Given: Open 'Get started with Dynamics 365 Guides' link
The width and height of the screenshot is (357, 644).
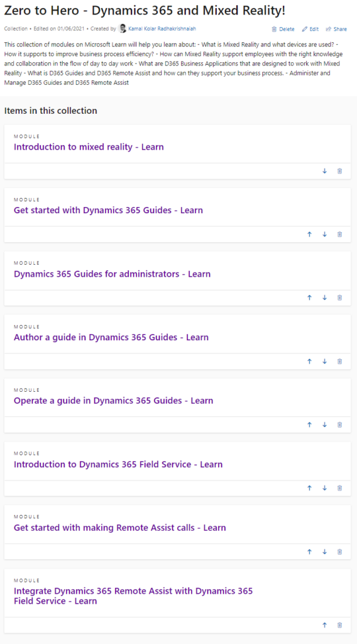Looking at the screenshot, I should coord(108,210).
